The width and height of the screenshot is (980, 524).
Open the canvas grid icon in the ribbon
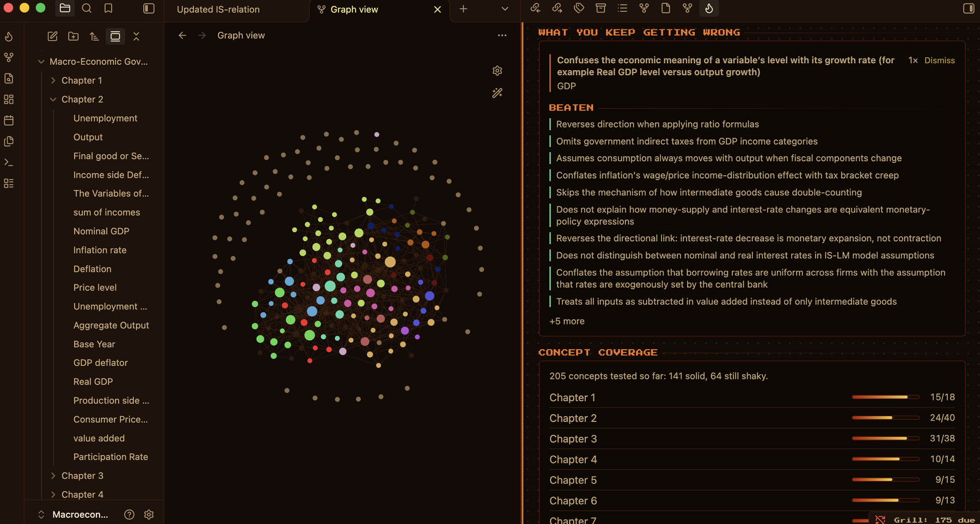9,100
